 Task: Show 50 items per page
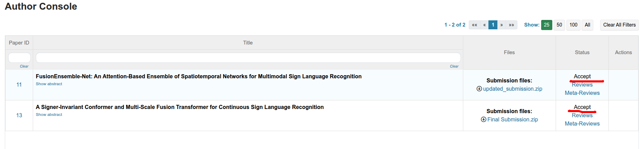(x=559, y=25)
